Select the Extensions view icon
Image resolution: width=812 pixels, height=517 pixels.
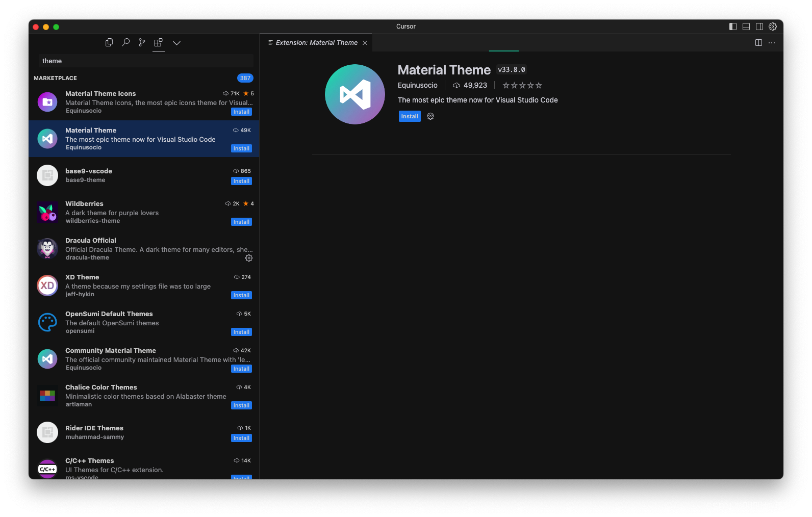point(158,43)
